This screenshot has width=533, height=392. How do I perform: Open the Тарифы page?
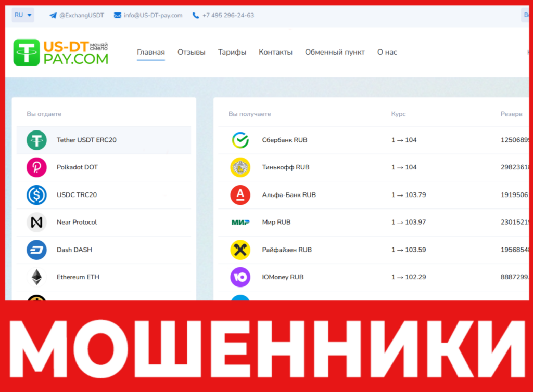232,52
